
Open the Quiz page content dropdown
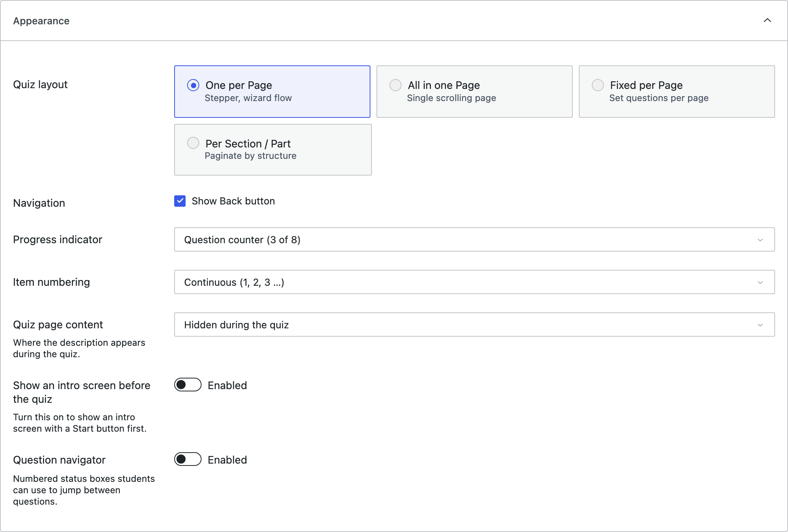coord(474,325)
